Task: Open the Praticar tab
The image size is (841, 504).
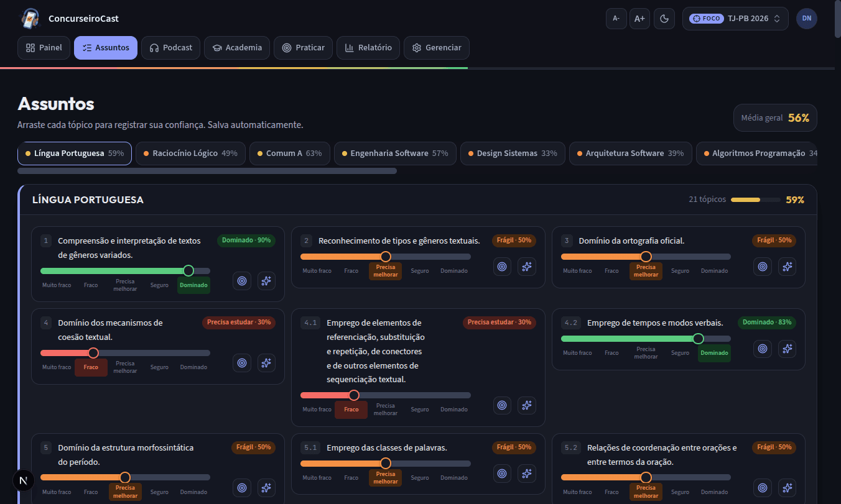Action: pyautogui.click(x=304, y=48)
